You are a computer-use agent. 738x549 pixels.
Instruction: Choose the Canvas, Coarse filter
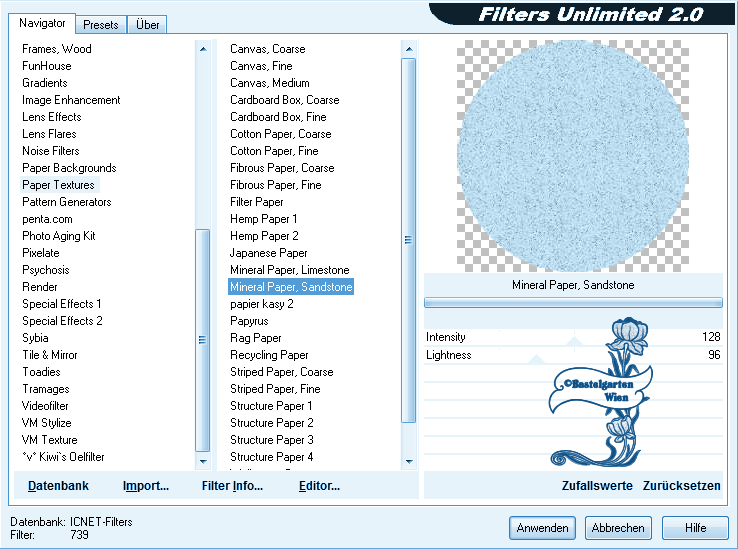268,49
